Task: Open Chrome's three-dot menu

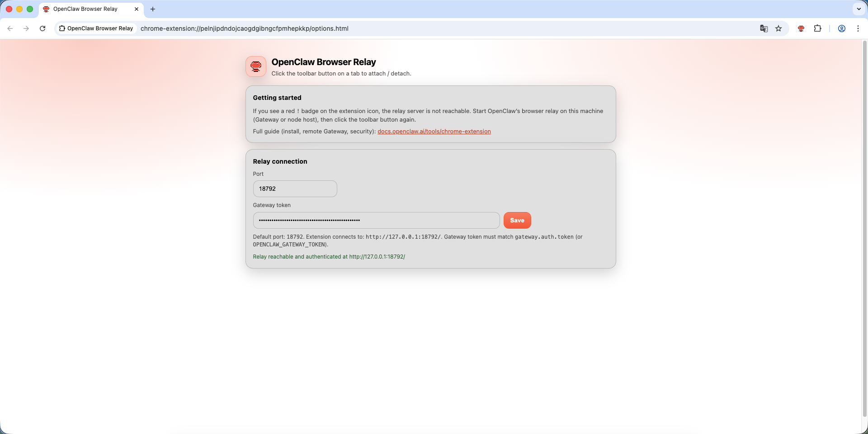Action: tap(858, 28)
